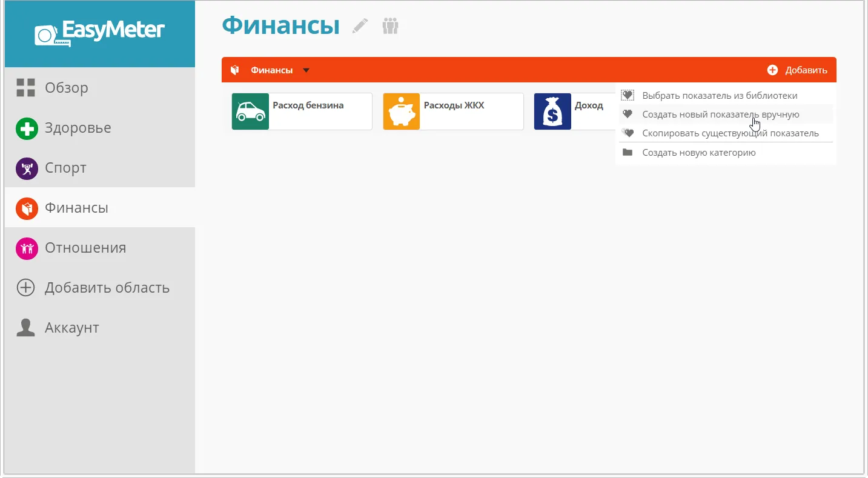Open sharing via the people icon near the title
Image resolution: width=868 pixels, height=478 pixels.
390,26
